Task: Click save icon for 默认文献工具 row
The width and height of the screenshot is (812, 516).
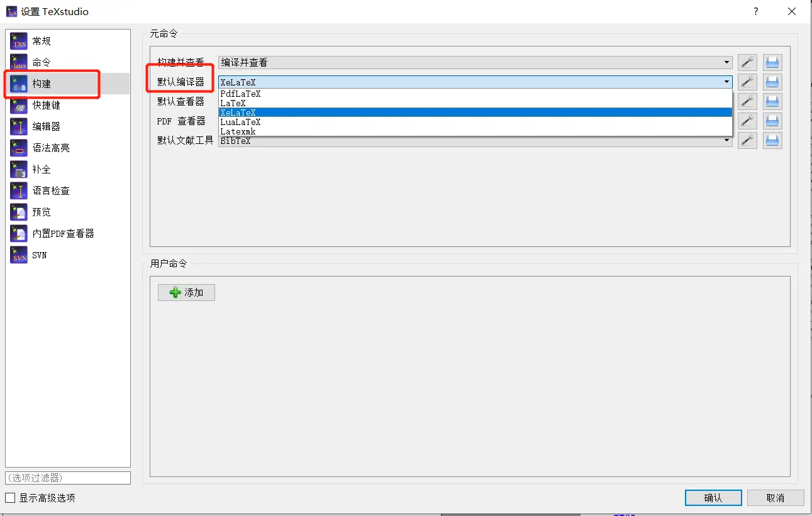Action: pyautogui.click(x=772, y=140)
